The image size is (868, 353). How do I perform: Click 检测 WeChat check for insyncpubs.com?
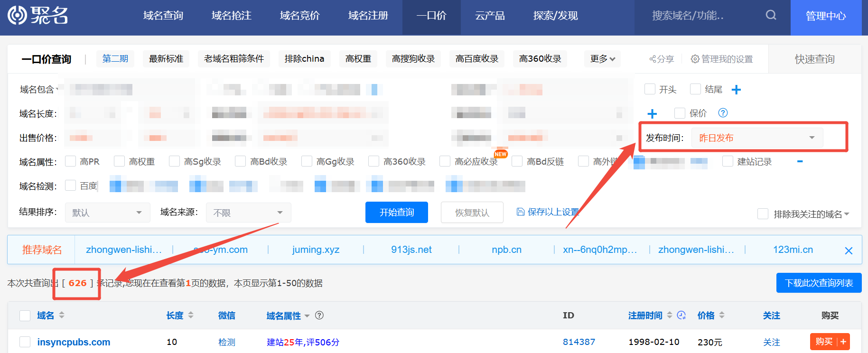227,342
